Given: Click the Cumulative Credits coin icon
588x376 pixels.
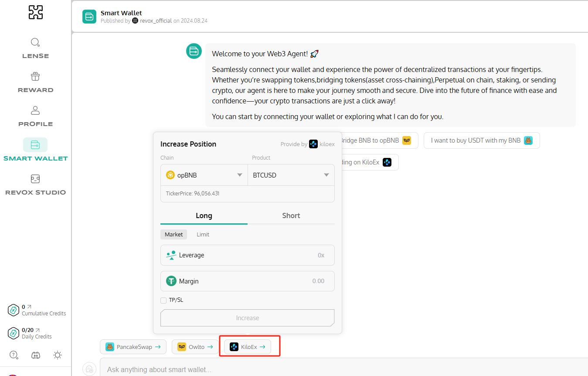Looking at the screenshot, I should coord(14,310).
